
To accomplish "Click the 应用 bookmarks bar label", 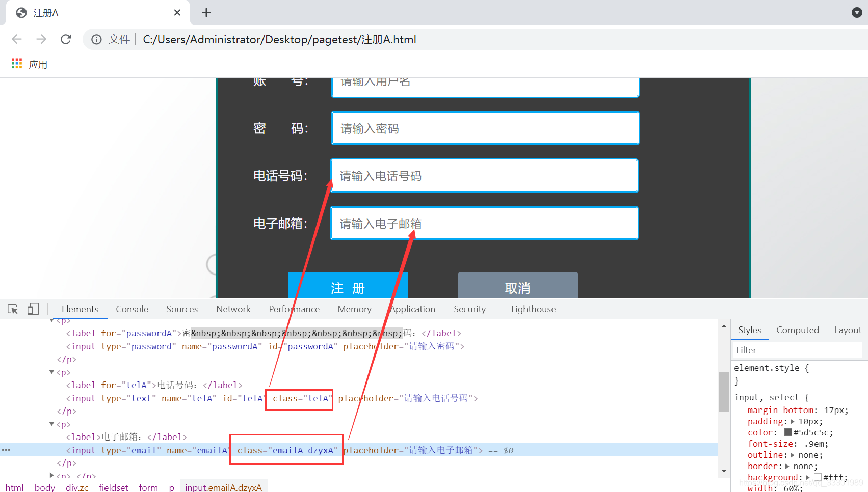I will coord(38,65).
